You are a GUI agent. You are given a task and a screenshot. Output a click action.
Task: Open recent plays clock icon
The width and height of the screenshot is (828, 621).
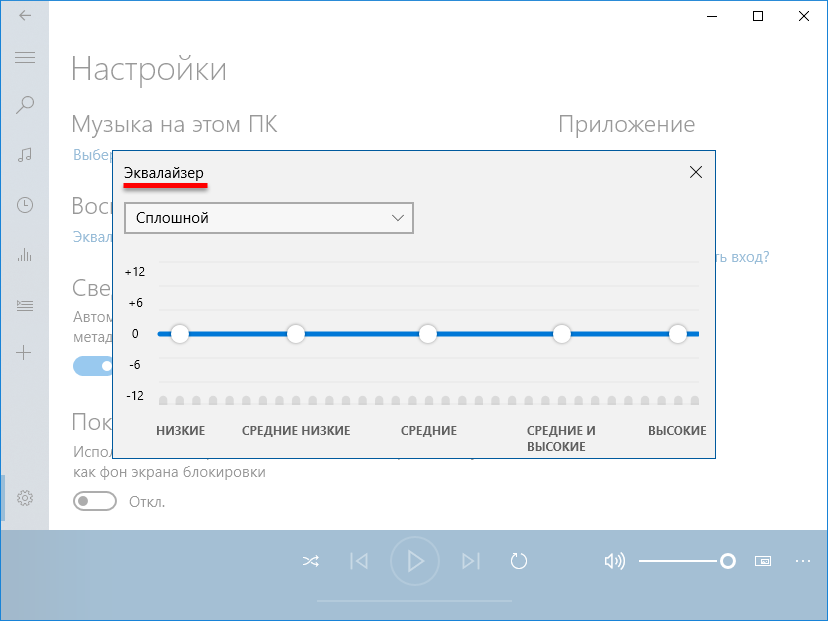pyautogui.click(x=25, y=205)
